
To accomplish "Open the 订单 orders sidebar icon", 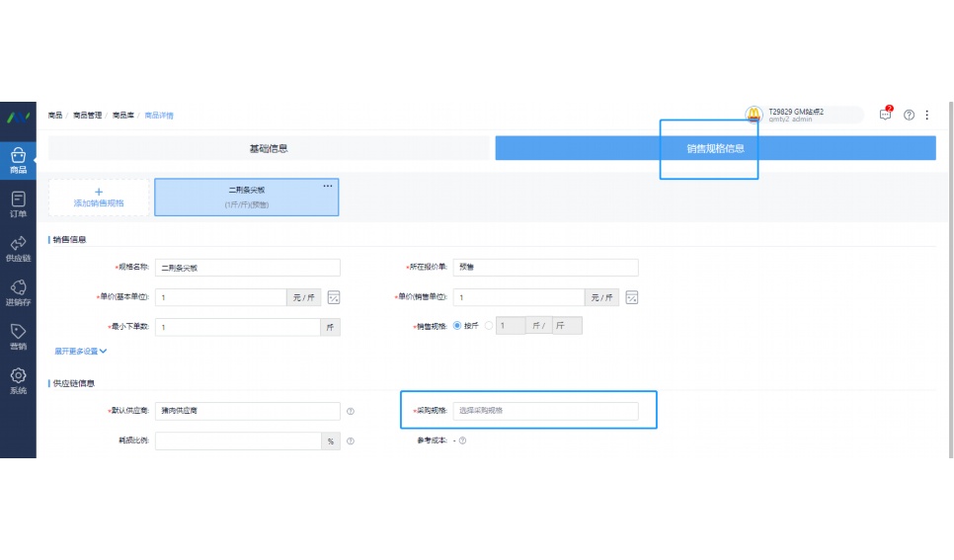I will coord(18,204).
